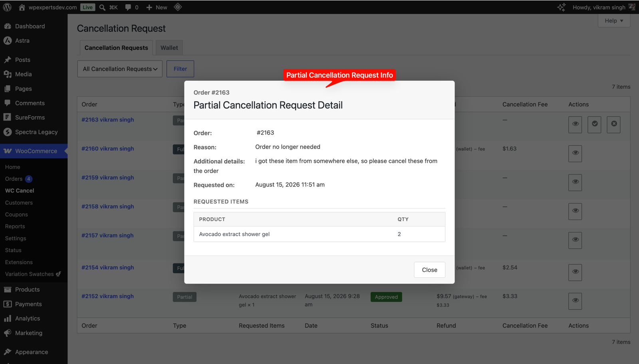639x364 pixels.
Task: Click the diamond-shaped Astra icon in the admin bar
Action: tap(178, 7)
